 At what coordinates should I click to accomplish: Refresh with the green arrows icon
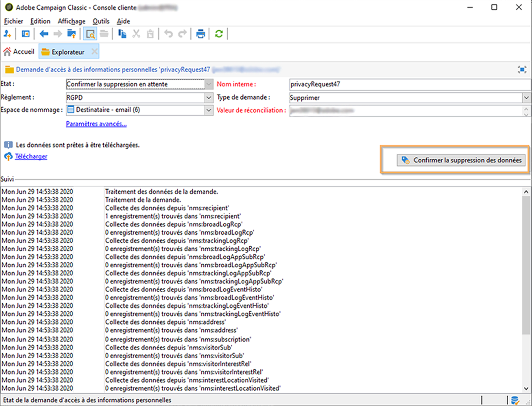point(219,34)
